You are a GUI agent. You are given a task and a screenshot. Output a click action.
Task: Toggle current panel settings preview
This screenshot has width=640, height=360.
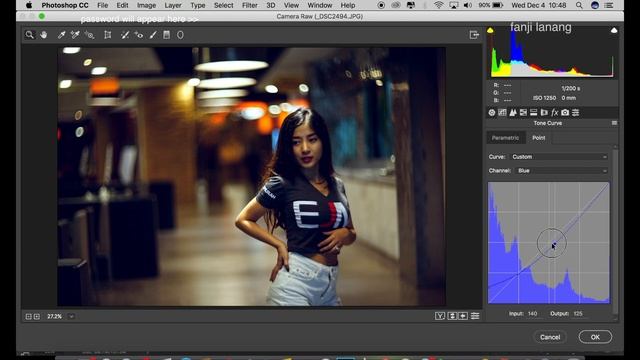475,316
